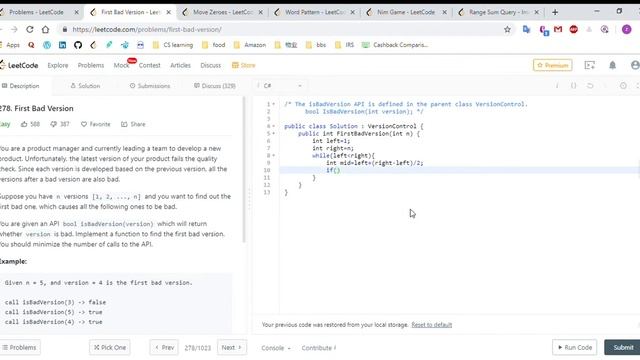The width and height of the screenshot is (640, 360).
Task: Open the LeetCode playground icon
Action: coord(590,65)
